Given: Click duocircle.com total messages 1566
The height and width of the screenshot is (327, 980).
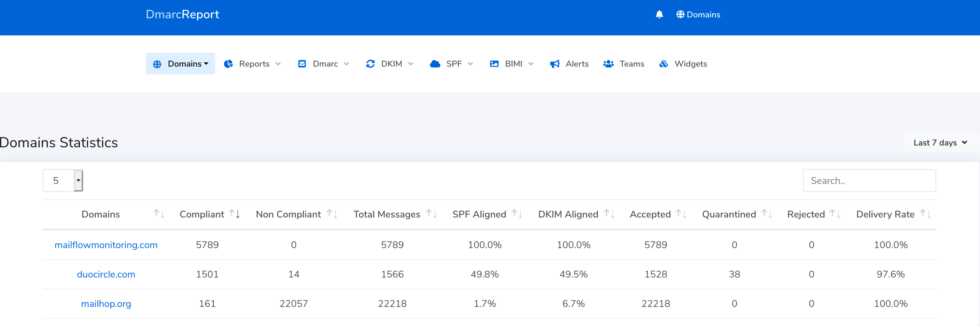Looking at the screenshot, I should 392,274.
